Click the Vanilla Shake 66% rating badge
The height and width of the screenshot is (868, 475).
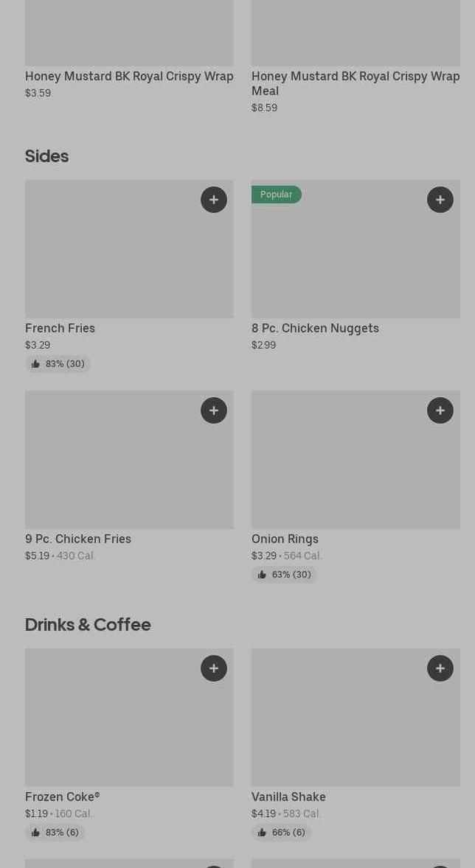click(282, 833)
